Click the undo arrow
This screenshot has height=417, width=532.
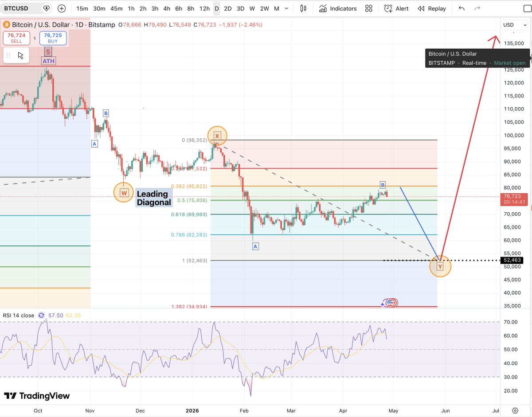click(x=462, y=8)
